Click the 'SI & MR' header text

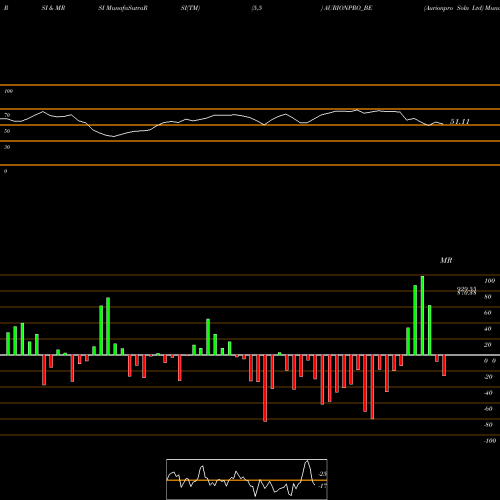pyautogui.click(x=53, y=8)
